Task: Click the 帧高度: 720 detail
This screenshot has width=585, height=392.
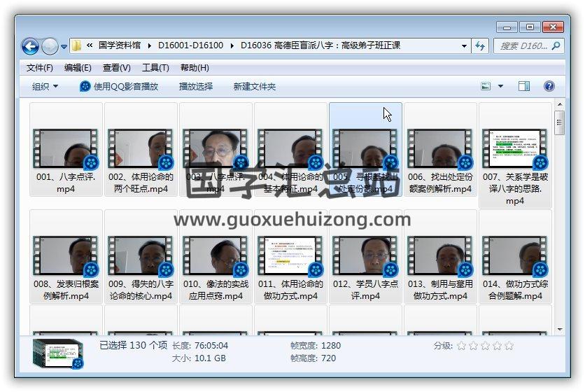Action: [313, 358]
